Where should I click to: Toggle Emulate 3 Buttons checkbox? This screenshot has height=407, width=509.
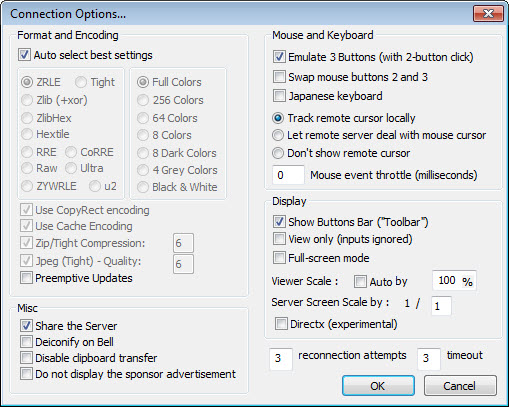click(279, 57)
